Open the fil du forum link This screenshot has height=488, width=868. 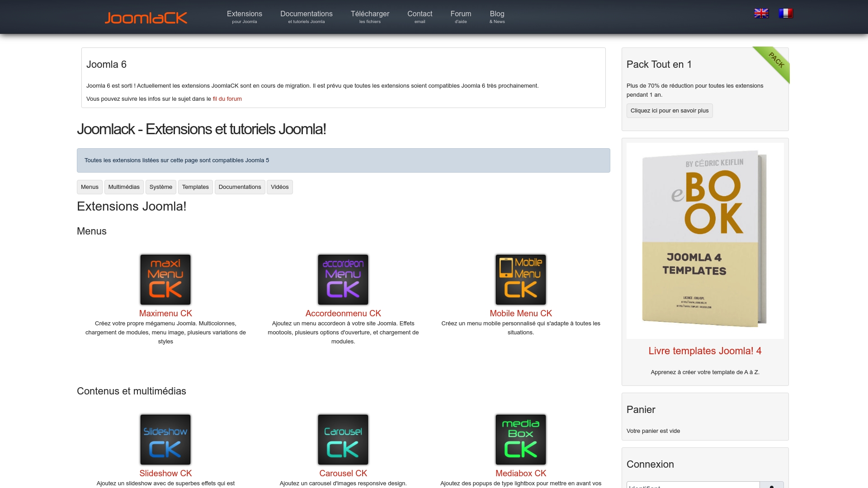[226, 99]
